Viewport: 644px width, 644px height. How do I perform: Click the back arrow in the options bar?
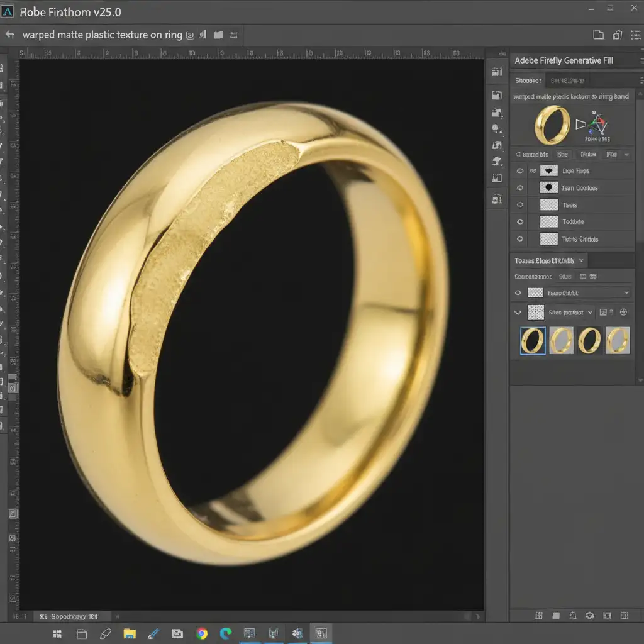click(9, 35)
